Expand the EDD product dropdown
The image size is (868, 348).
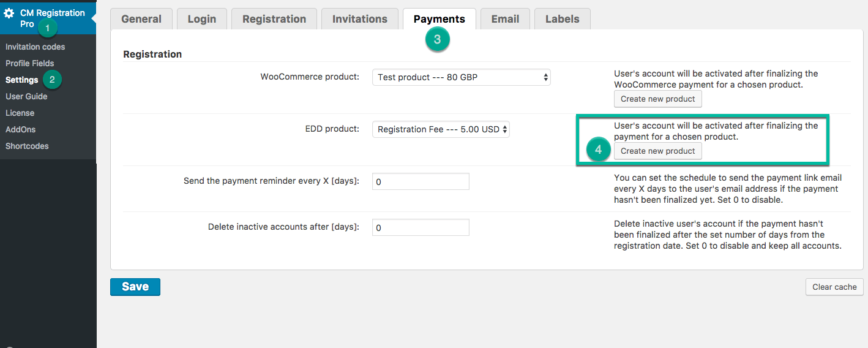441,129
